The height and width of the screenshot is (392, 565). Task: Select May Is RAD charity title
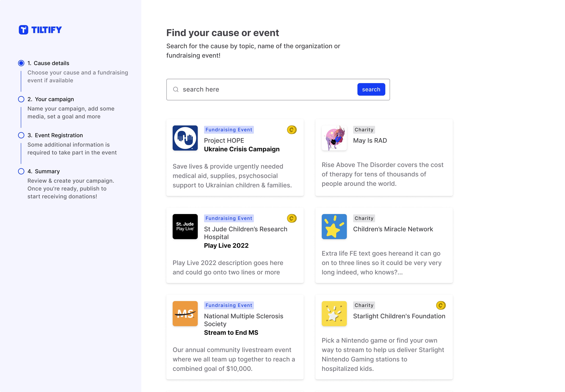370,141
